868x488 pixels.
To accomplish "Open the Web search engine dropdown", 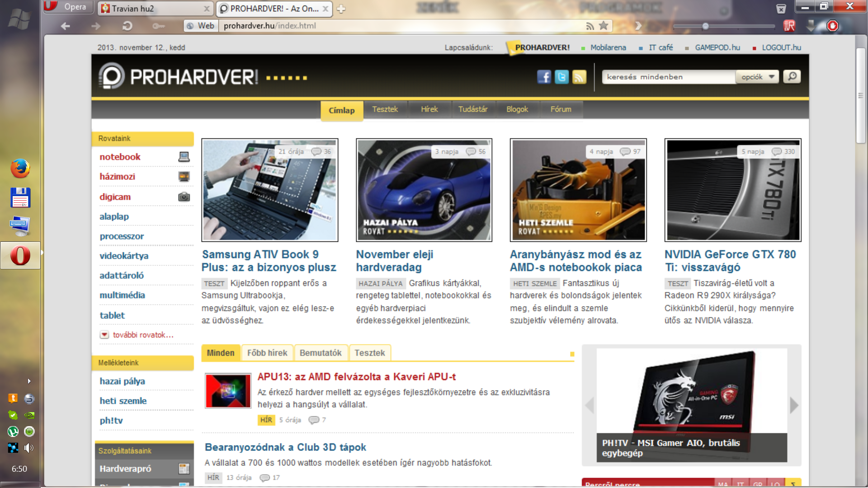I will (201, 26).
